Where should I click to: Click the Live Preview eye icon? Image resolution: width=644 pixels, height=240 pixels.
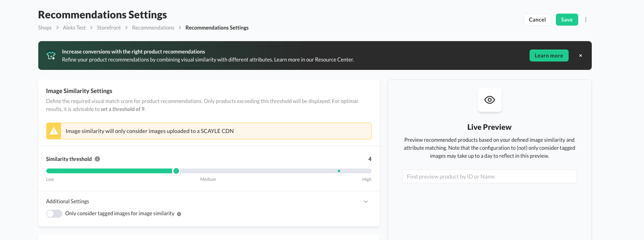pyautogui.click(x=489, y=100)
